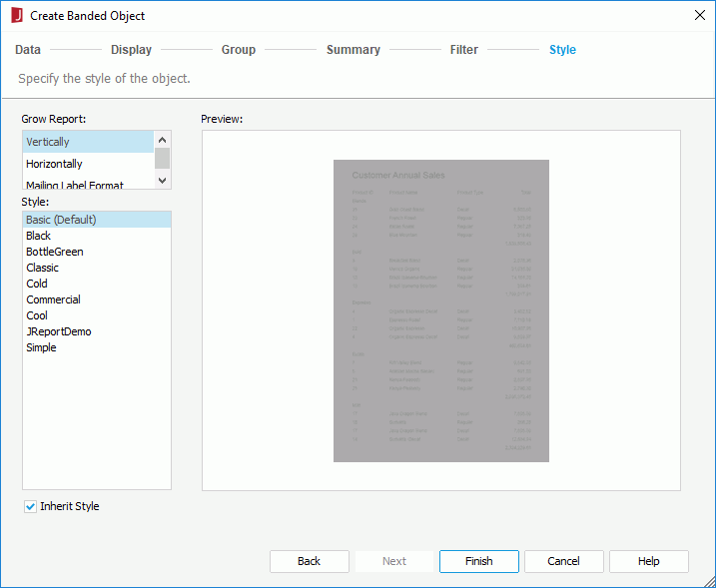Go to the Summary step
Viewport: 716px width, 588px height.
[353, 49]
